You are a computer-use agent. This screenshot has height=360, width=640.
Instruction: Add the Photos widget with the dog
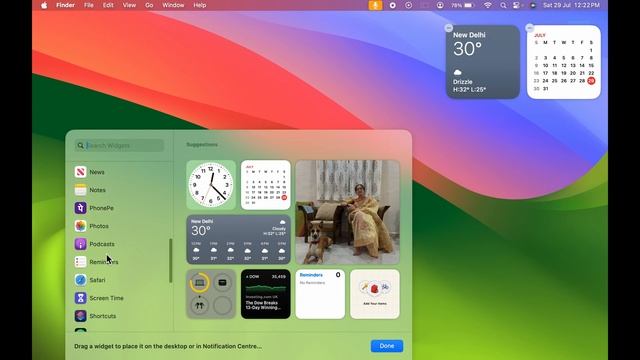pyautogui.click(x=347, y=212)
